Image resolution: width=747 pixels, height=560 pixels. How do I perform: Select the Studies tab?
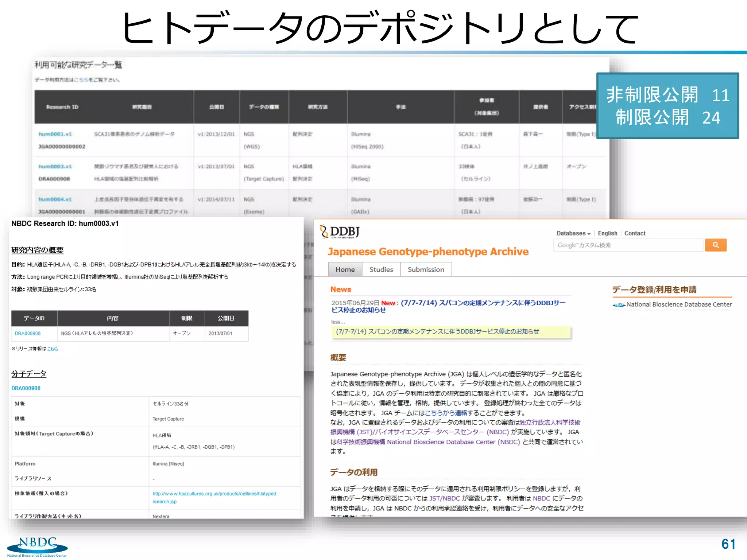point(381,269)
